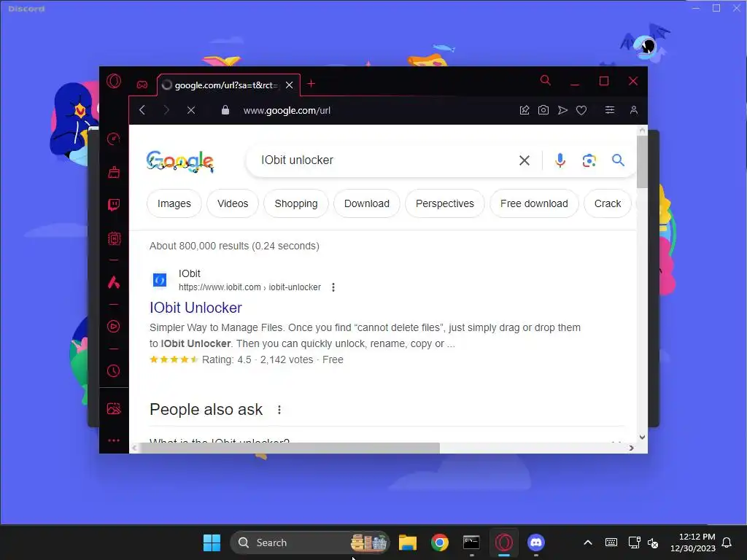Open the CPU chip icon in sidebar
The image size is (747, 560).
pos(114,238)
